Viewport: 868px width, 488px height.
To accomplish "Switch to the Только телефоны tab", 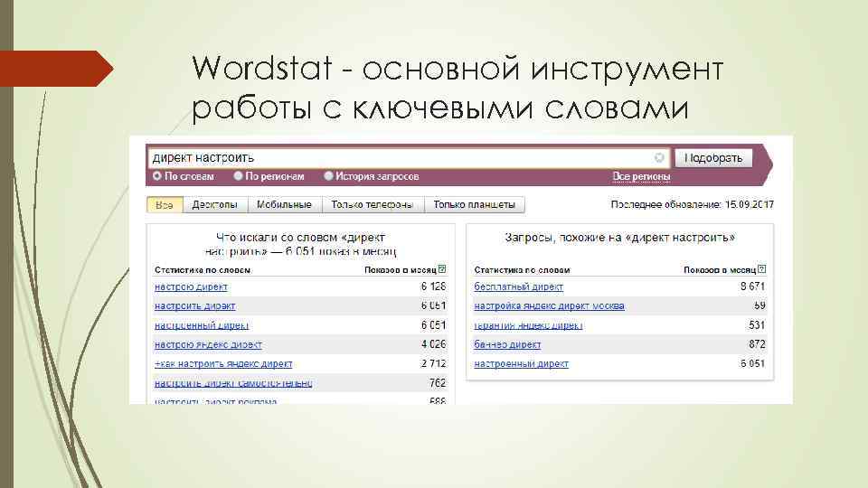I will [x=373, y=205].
